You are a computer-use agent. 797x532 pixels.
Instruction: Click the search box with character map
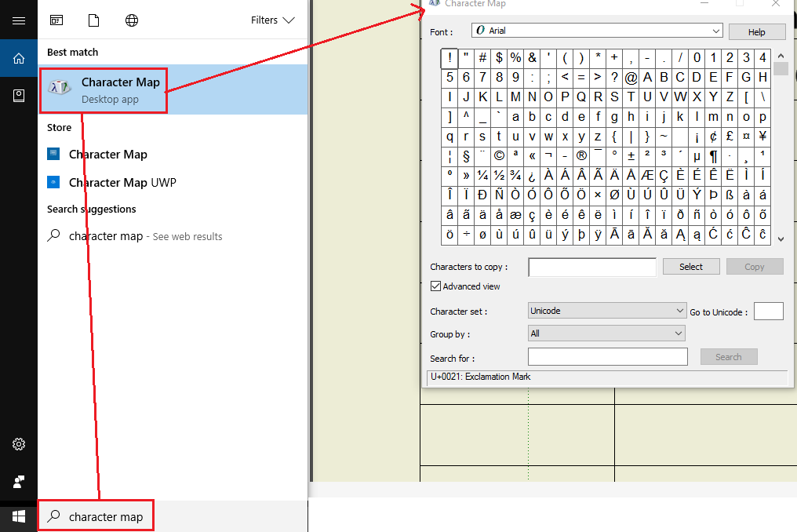point(173,517)
